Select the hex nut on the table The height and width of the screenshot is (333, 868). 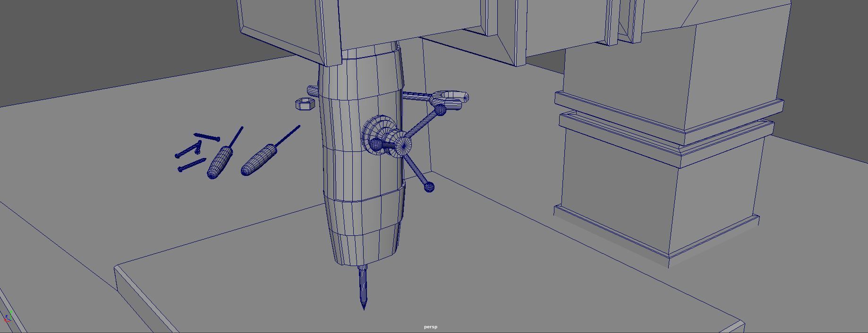305,104
